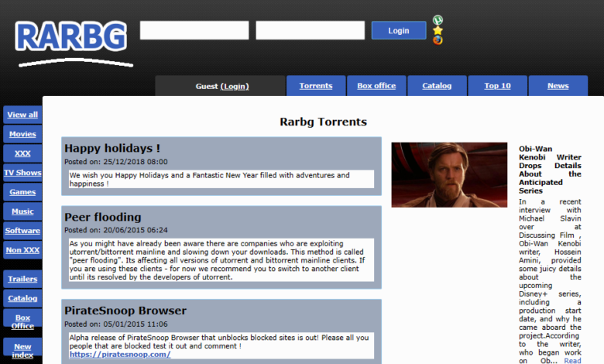The height and width of the screenshot is (364, 604).
Task: Click the Happy holidays ! post title
Action: [x=112, y=148]
